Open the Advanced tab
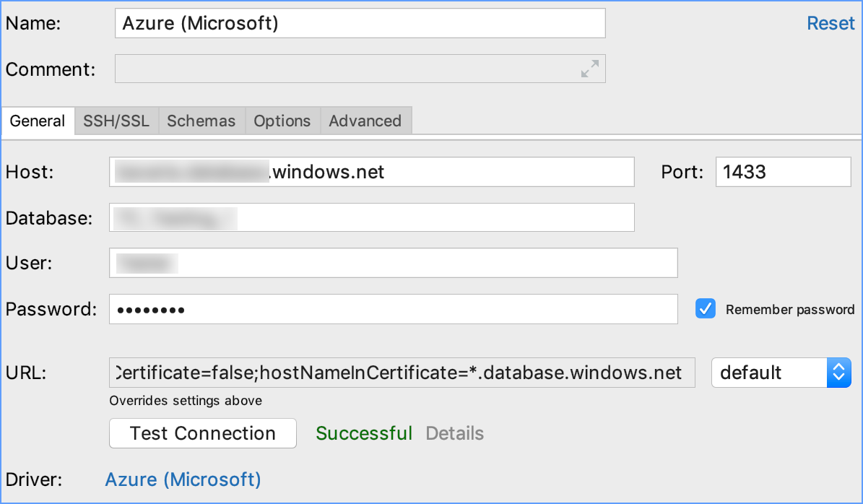Screen dimensions: 863x504 click(x=365, y=121)
